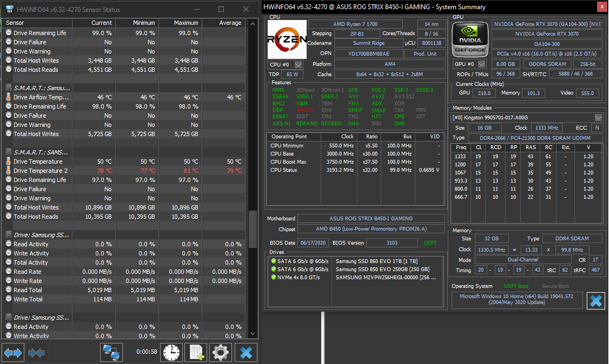The image size is (610, 364).
Task: Click the sensor list scroll up arrow
Action: click(253, 24)
